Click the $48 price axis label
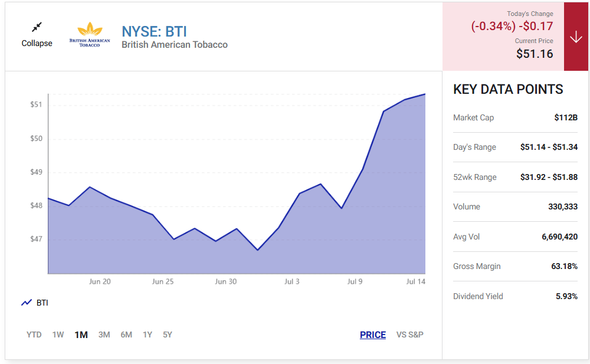The height and width of the screenshot is (364, 590). (x=36, y=205)
